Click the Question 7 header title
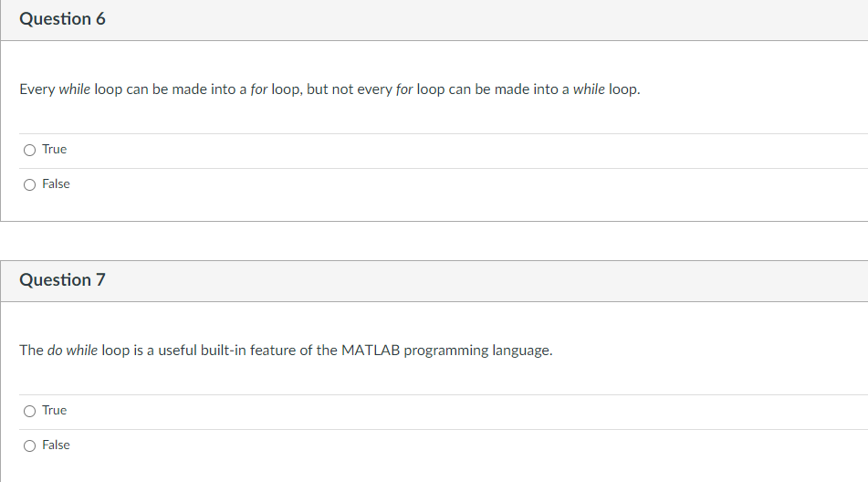Screen dimensions: 868x482 coord(63,280)
